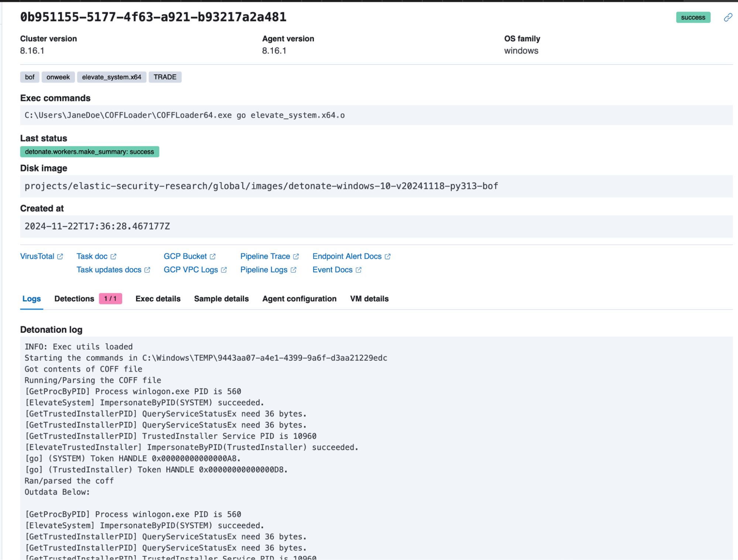
Task: Click the copy permalink chain icon
Action: point(728,17)
